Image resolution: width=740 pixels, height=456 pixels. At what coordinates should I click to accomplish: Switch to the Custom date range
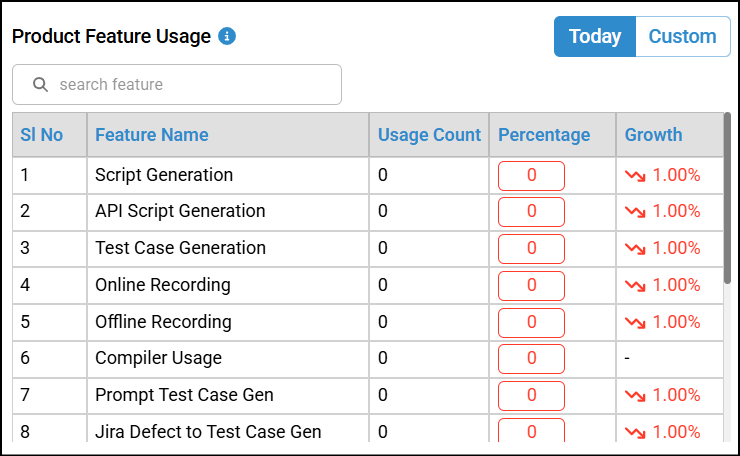click(682, 37)
